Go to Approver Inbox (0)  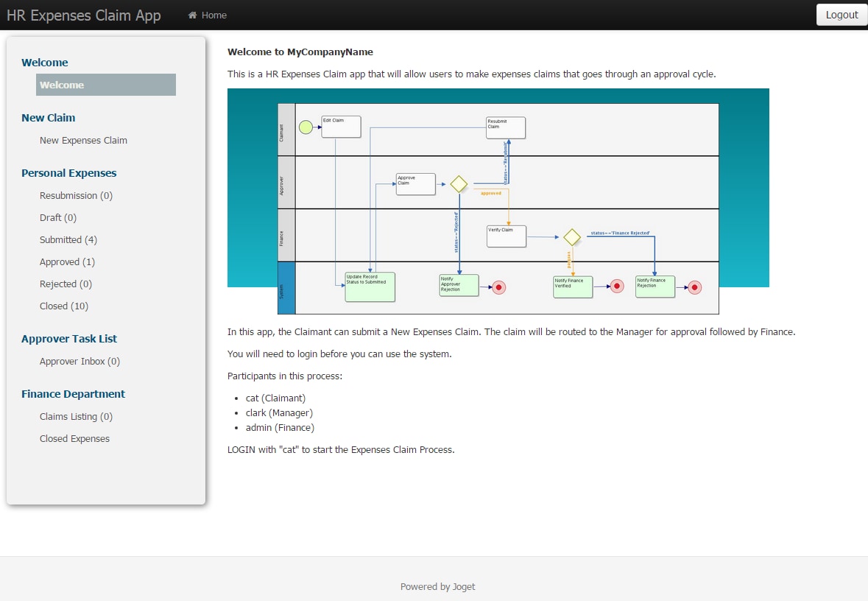(x=80, y=361)
